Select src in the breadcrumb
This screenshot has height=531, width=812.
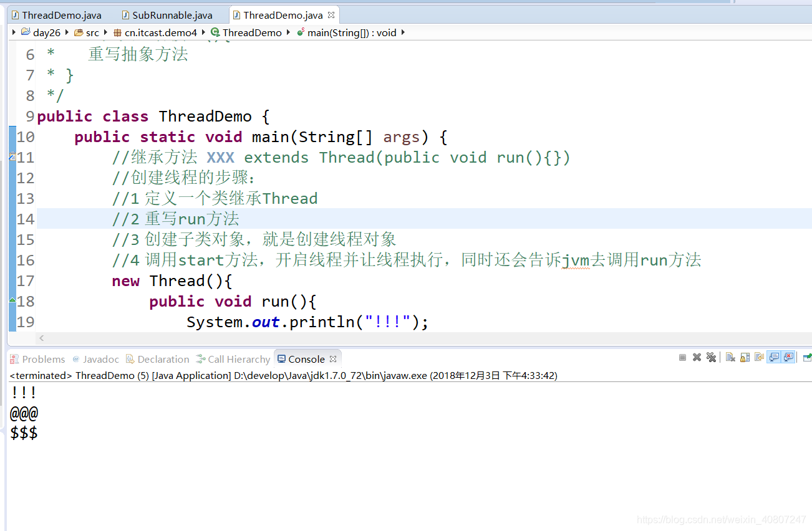92,32
